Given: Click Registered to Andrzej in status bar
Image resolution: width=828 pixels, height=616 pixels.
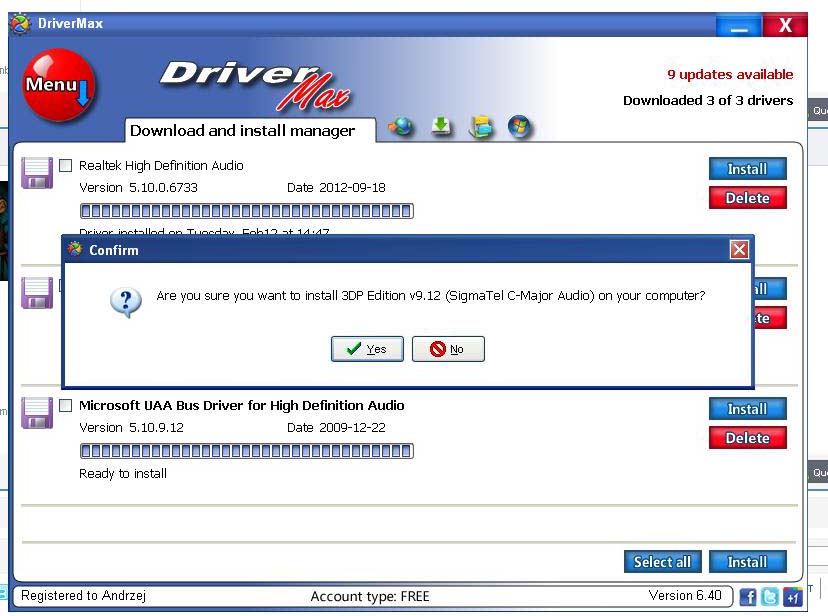Looking at the screenshot, I should pyautogui.click(x=83, y=595).
